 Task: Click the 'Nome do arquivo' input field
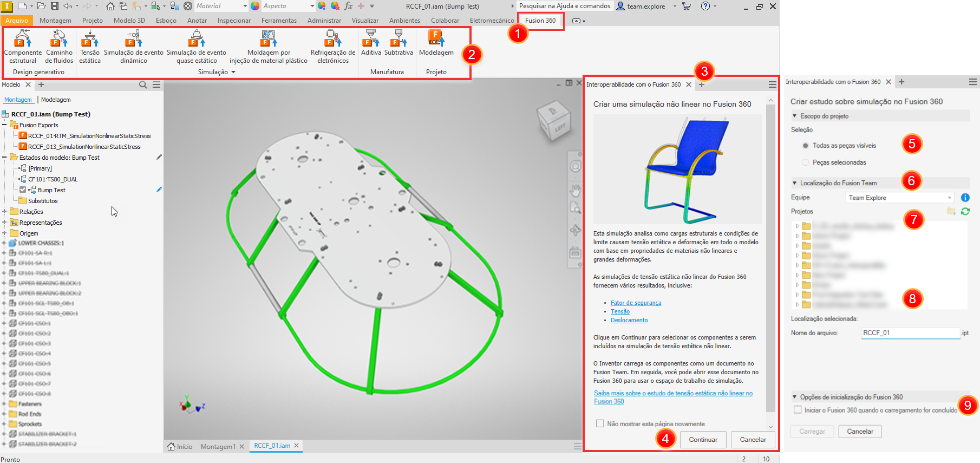911,333
